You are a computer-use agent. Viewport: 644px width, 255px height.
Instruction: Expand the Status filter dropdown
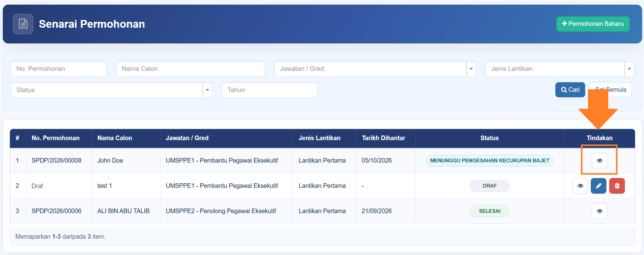point(111,90)
